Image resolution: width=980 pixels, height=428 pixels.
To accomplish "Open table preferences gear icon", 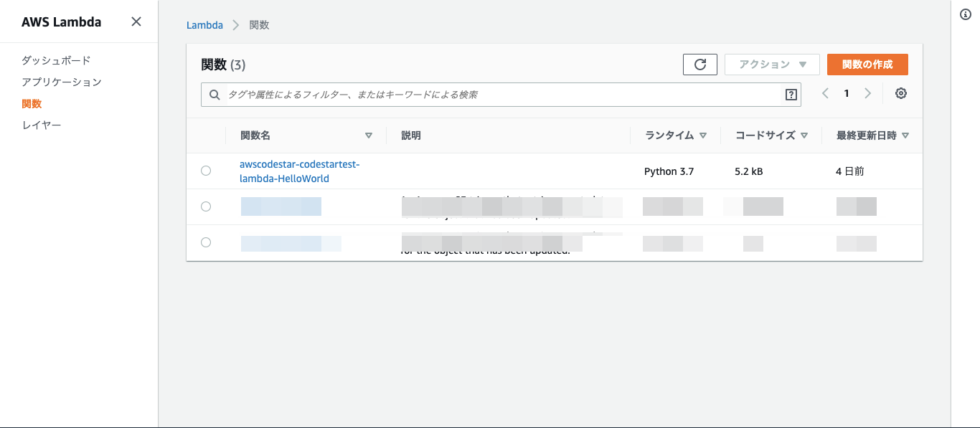I will (901, 93).
